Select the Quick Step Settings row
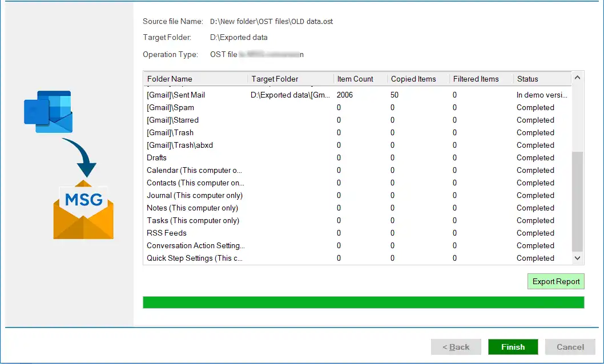 click(357, 258)
